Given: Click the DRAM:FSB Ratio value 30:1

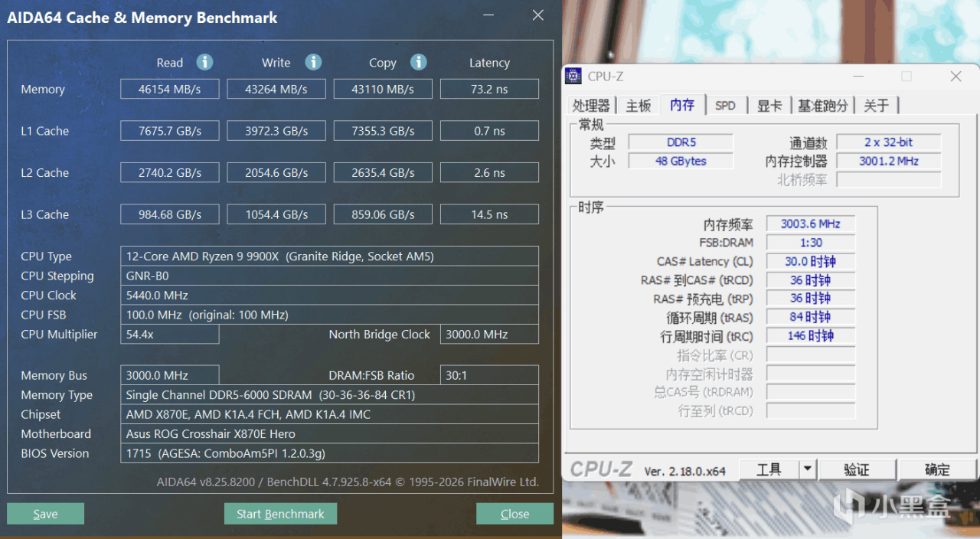Looking at the screenshot, I should point(489,375).
